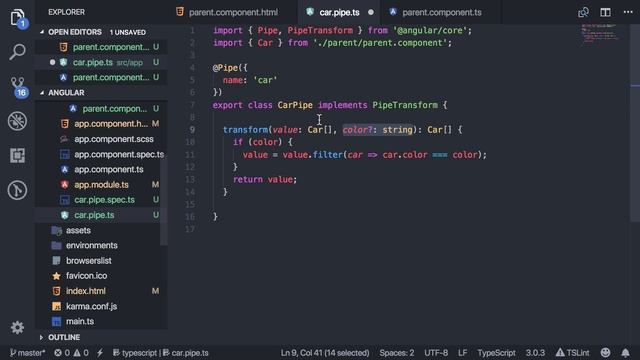Image resolution: width=640 pixels, height=360 pixels.
Task: Click the master branch indicator
Action: tap(27, 353)
